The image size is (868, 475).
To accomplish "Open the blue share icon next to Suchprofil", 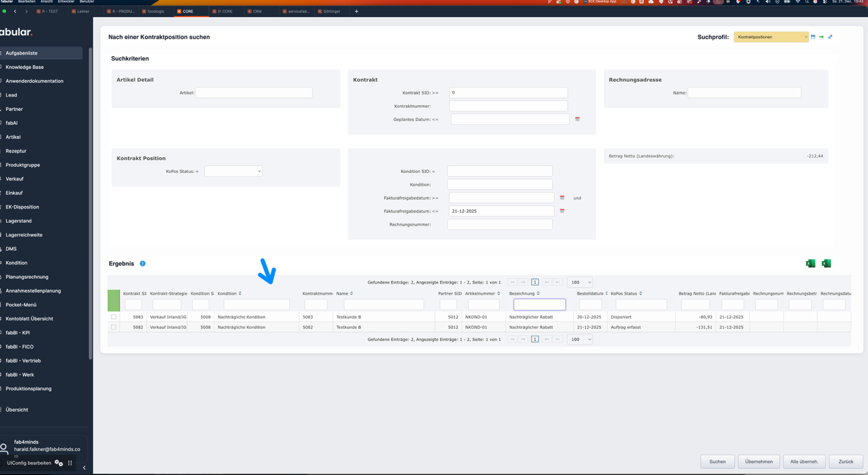I will pyautogui.click(x=830, y=36).
